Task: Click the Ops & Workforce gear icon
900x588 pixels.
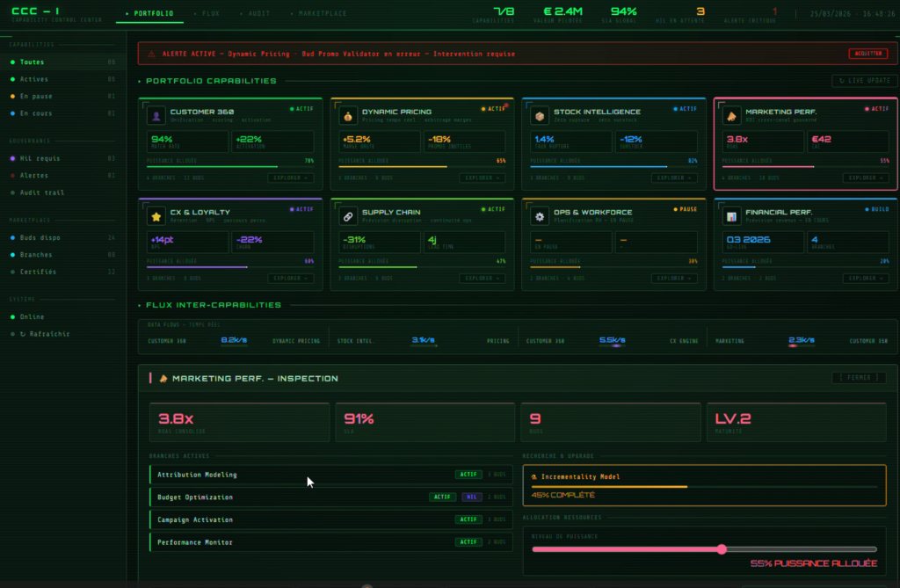Action: (539, 216)
